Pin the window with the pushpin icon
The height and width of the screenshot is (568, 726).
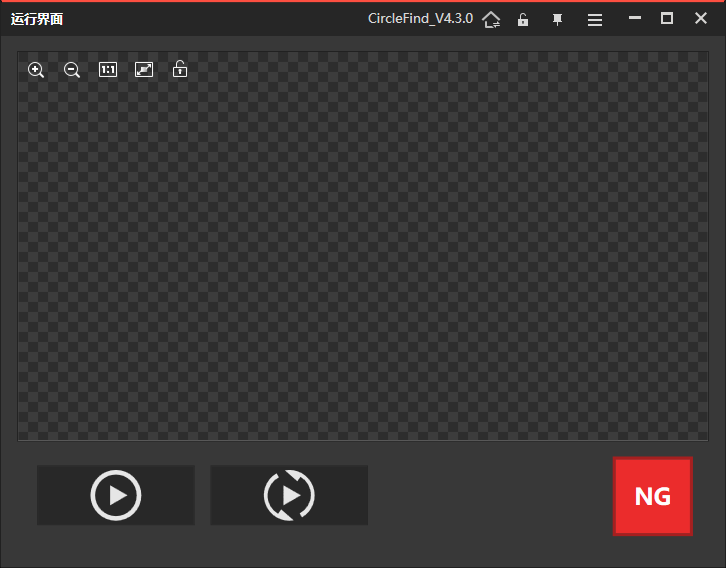557,19
